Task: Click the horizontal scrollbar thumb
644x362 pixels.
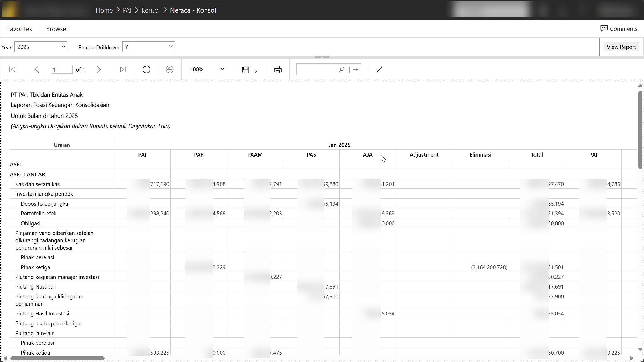Action: 57,358
